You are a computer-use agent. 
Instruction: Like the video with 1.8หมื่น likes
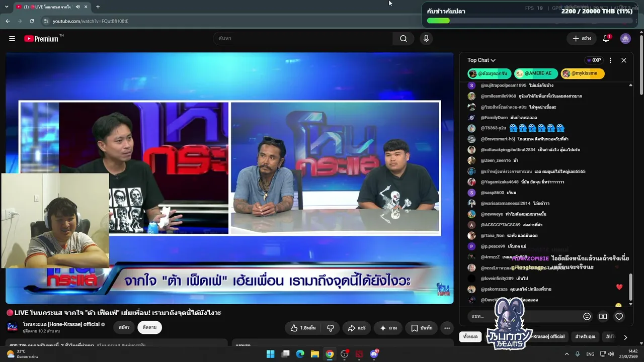[x=303, y=328]
